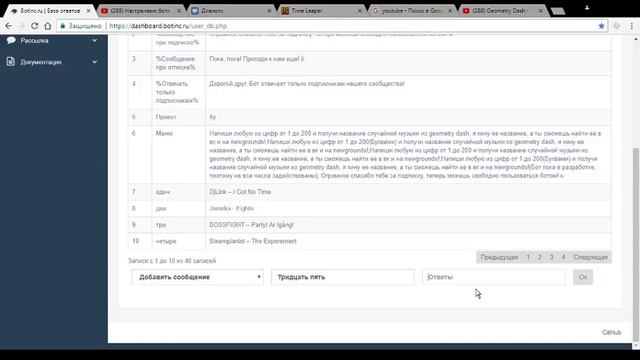Go to pagination page 2

pos(540,257)
